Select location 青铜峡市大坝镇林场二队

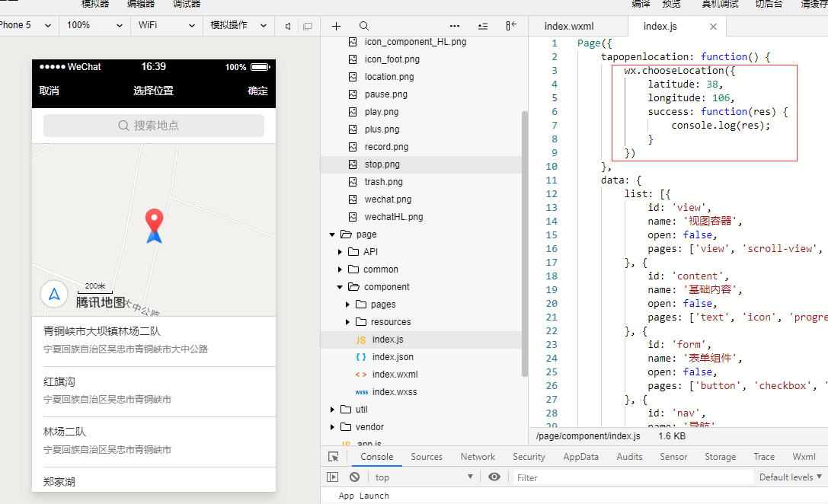click(x=154, y=340)
